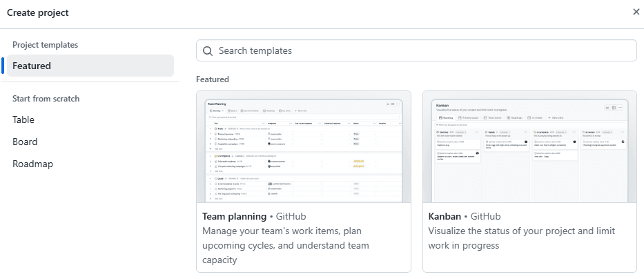The height and width of the screenshot is (279, 644).
Task: Click the Featured section heading
Action: 213,79
